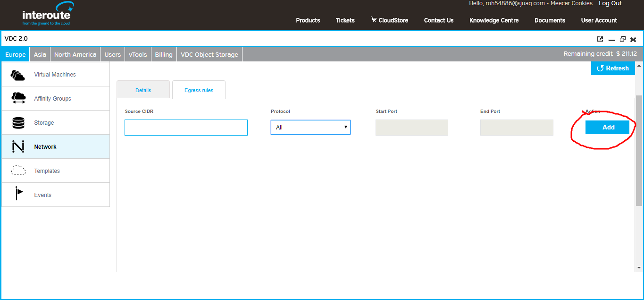644x300 pixels.
Task: Open the Asia region tab
Action: (40, 54)
